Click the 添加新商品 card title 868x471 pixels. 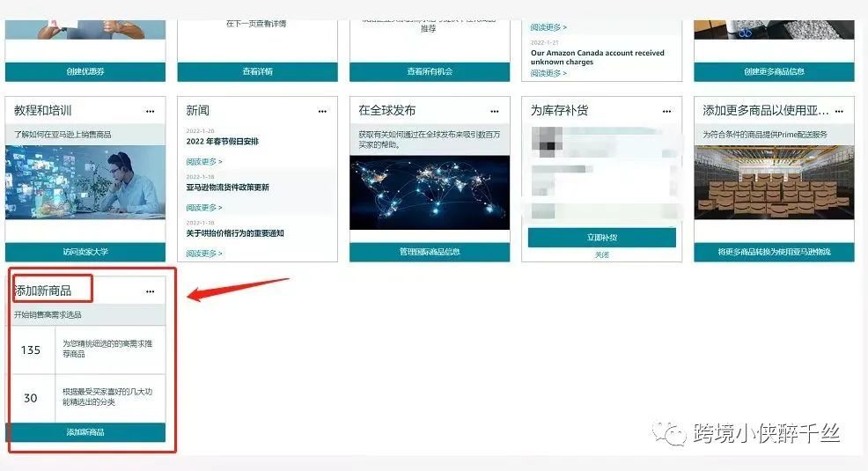coord(42,291)
